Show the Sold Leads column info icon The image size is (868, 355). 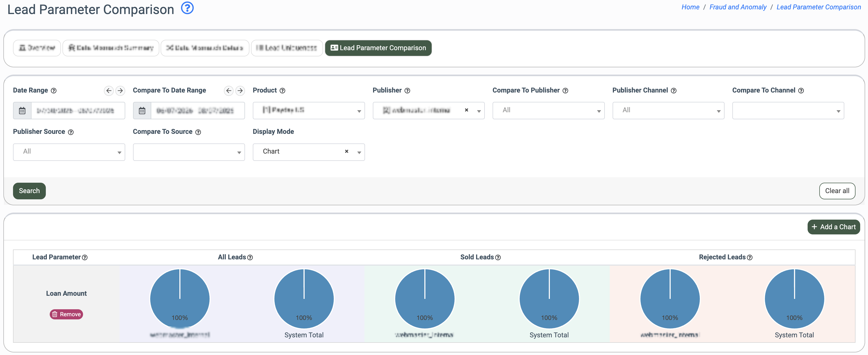pos(498,258)
